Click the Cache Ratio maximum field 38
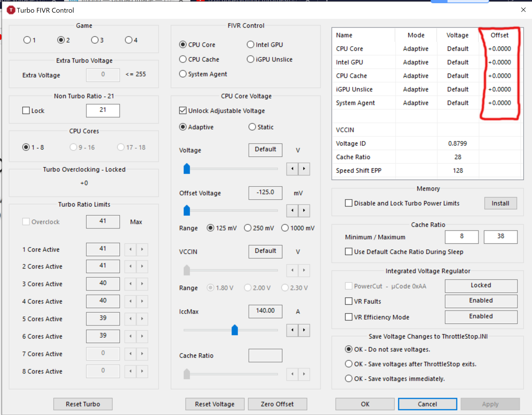The width and height of the screenshot is (532, 415). click(501, 237)
